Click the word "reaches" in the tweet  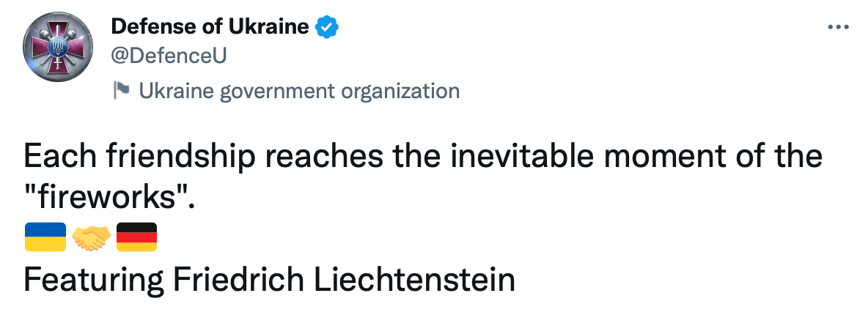[x=324, y=157]
